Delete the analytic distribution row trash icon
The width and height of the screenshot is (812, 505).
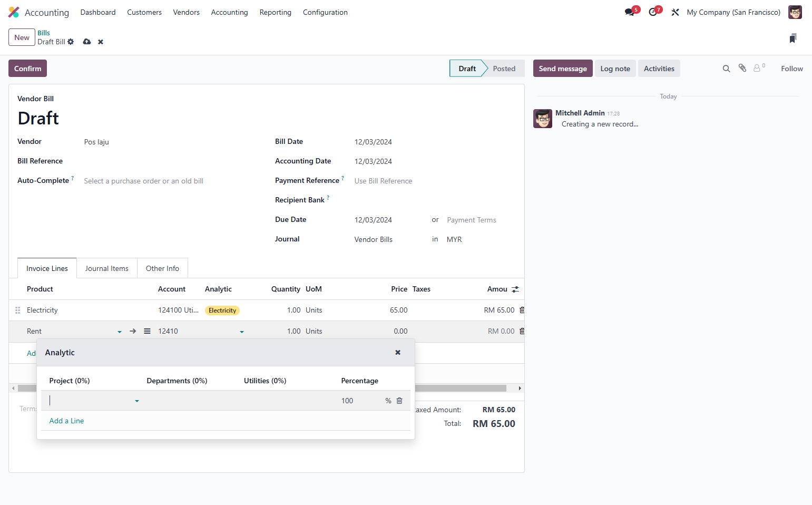click(x=399, y=401)
